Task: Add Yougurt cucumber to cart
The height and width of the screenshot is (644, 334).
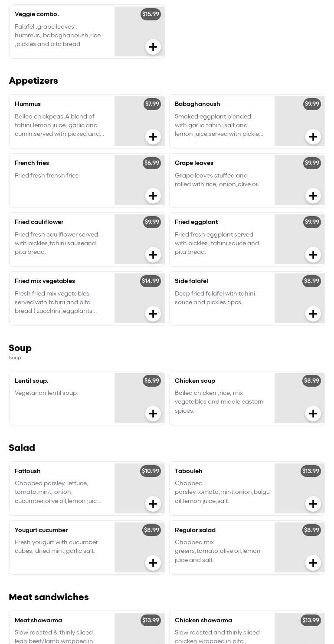Action: click(x=153, y=563)
